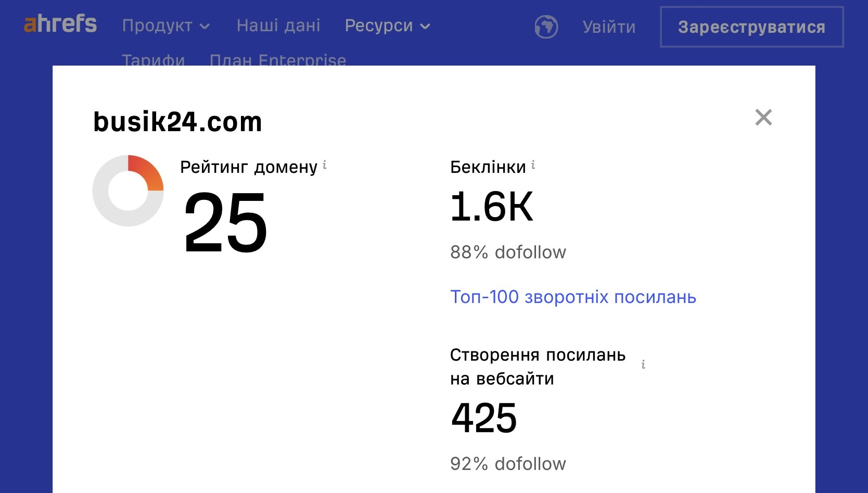Click the 88% dofollow text

click(508, 252)
